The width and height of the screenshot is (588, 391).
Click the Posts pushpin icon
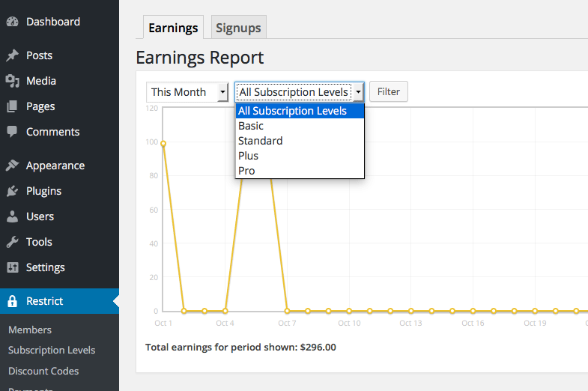click(12, 55)
